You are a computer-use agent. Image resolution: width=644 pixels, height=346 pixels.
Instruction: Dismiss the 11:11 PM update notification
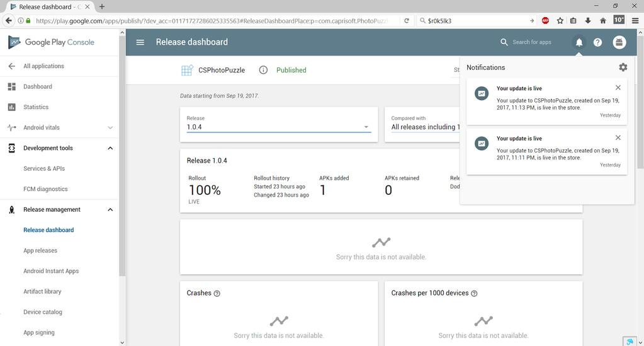point(618,137)
